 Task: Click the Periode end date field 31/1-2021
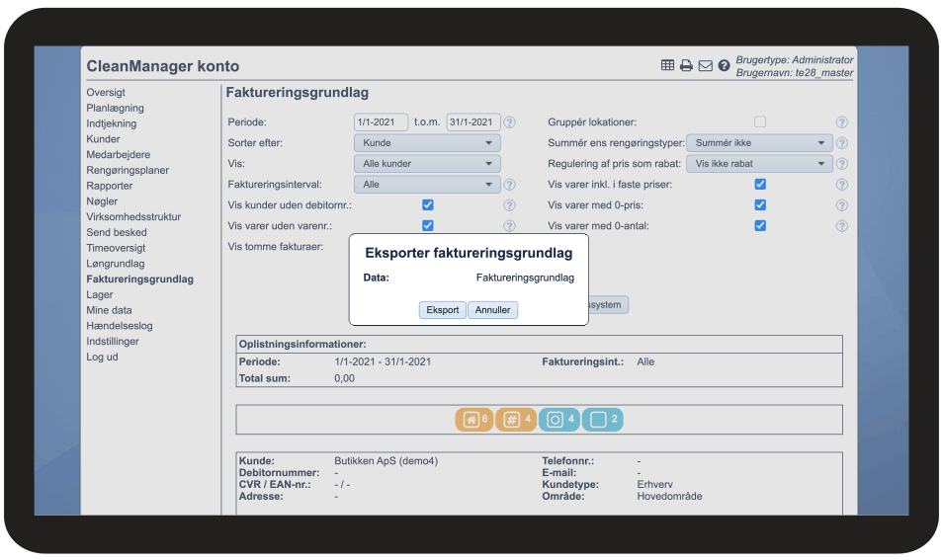[x=473, y=121]
